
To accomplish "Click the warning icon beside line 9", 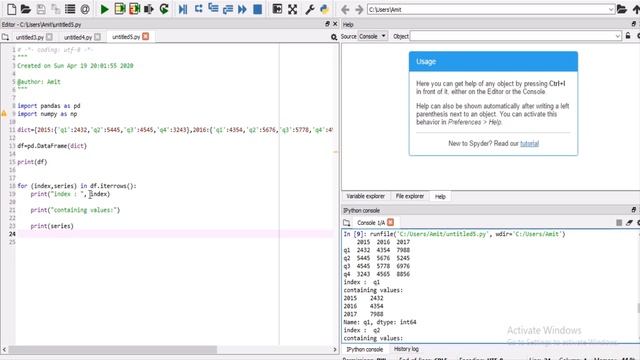I will tap(4, 114).
